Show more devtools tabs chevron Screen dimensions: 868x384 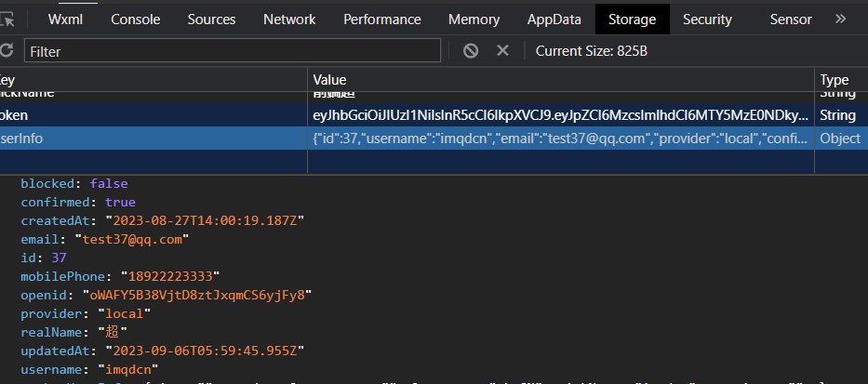click(840, 19)
